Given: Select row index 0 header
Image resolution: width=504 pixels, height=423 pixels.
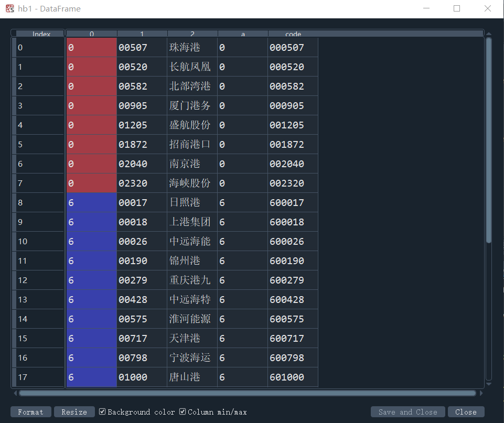Looking at the screenshot, I should (39, 48).
